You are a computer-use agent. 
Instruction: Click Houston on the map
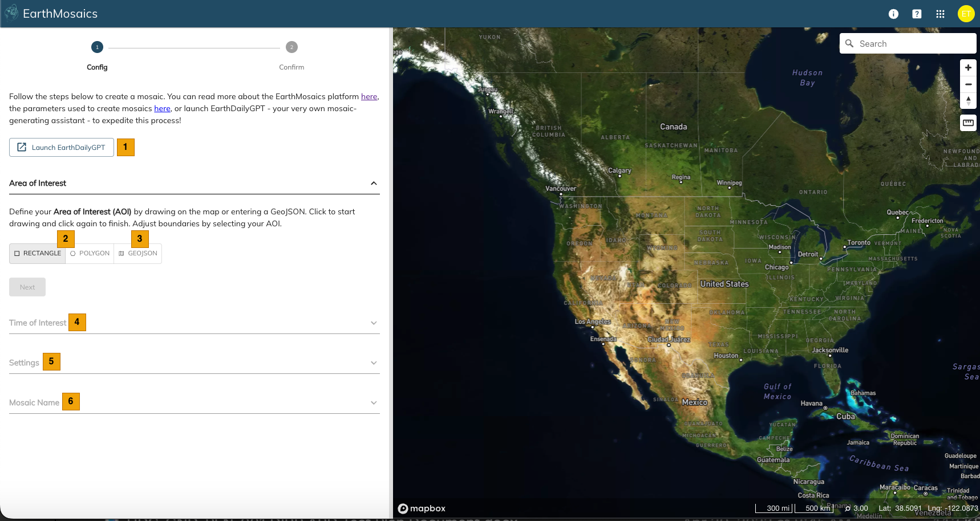tap(726, 356)
